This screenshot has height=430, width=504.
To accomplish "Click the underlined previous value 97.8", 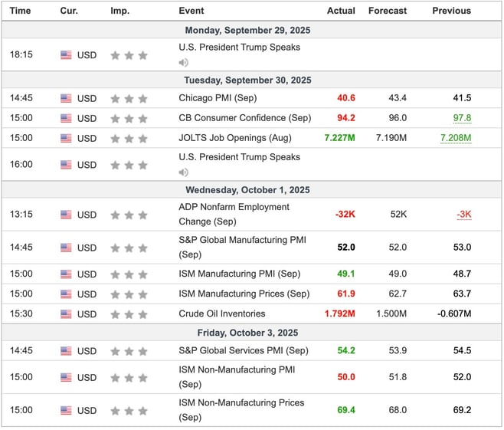I will (x=460, y=118).
